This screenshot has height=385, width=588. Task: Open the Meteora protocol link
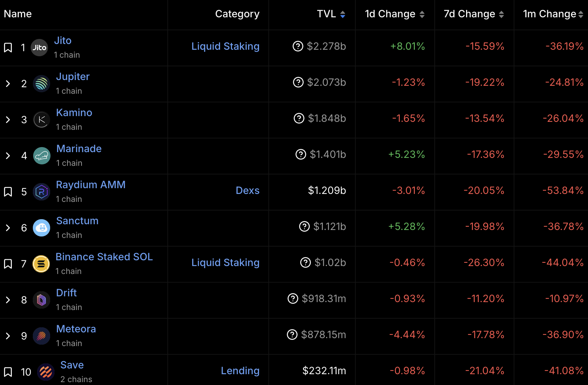click(76, 329)
